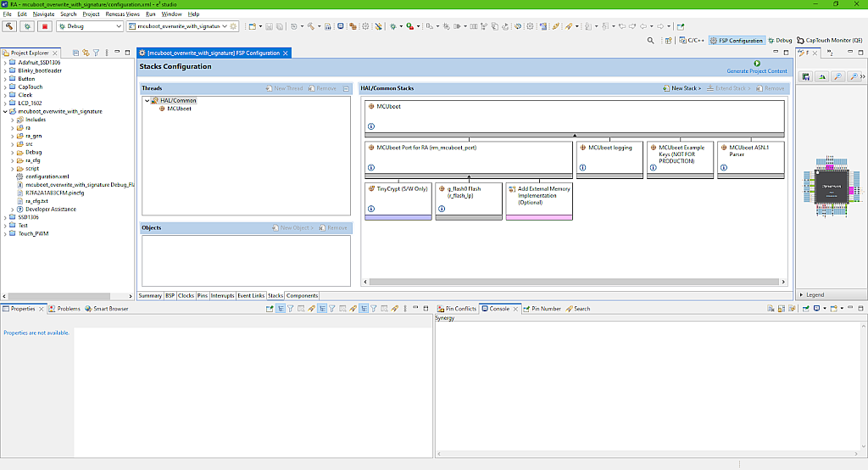Open the Pins tab
The image size is (868, 470).
click(x=203, y=296)
